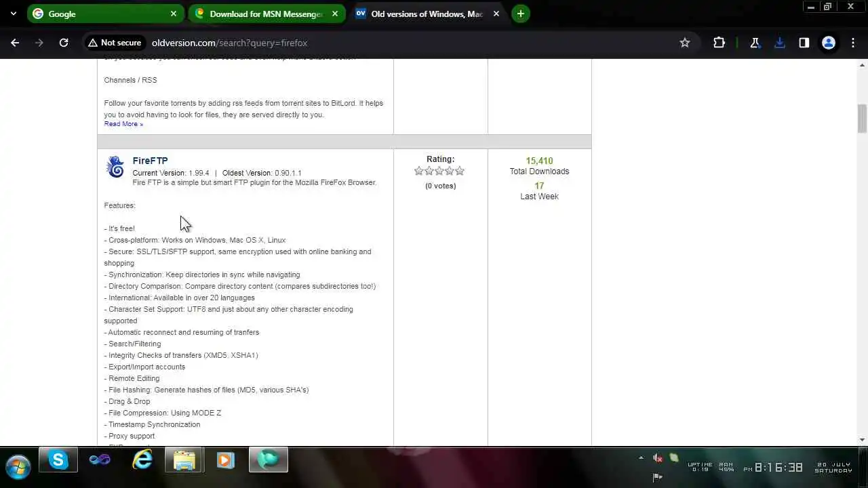The height and width of the screenshot is (488, 868).
Task: Switch to the Google tab
Action: coord(104,14)
